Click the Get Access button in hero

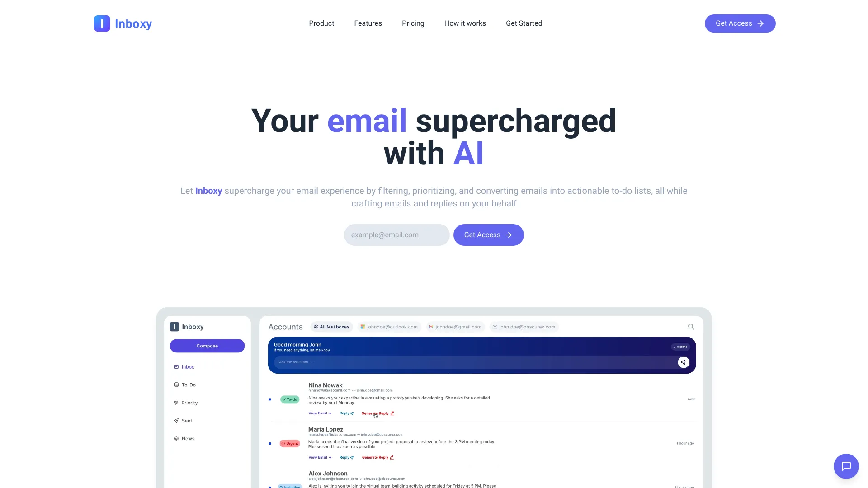(x=488, y=235)
